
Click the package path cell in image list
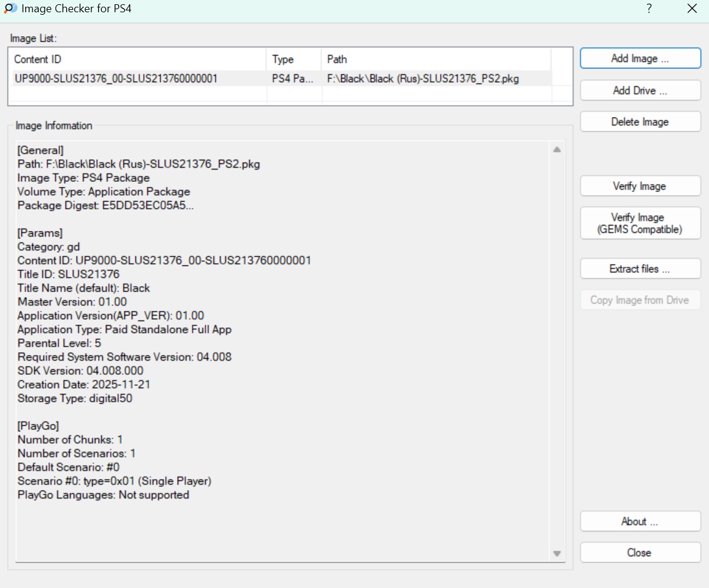pos(423,78)
